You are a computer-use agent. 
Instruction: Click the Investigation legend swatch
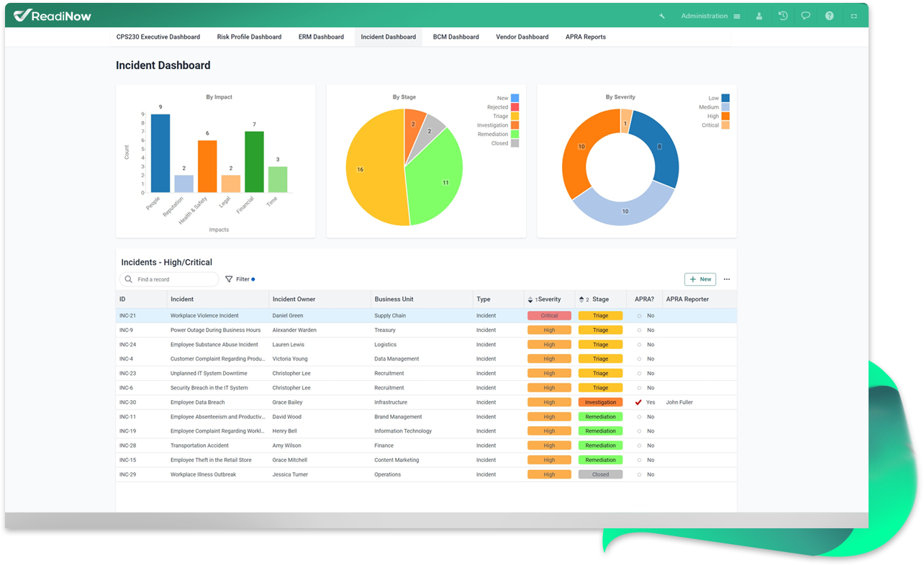tap(515, 125)
